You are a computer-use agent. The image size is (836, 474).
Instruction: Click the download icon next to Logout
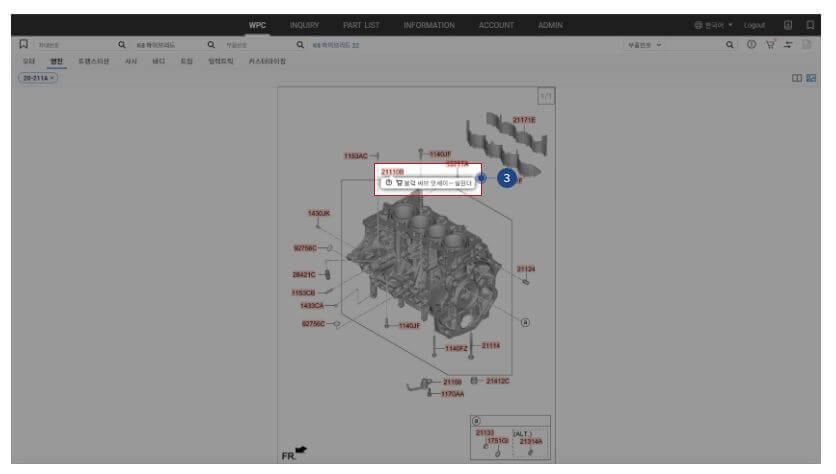(x=788, y=25)
